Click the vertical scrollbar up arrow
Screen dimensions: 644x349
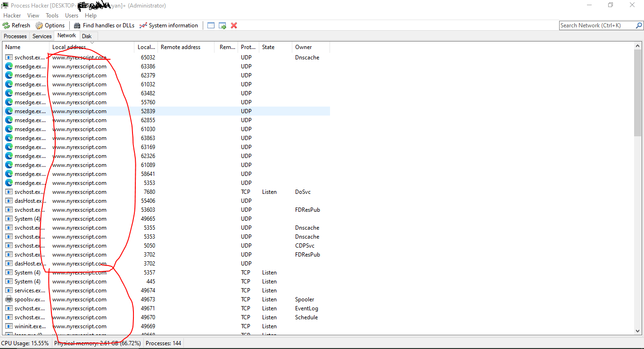[x=638, y=46]
